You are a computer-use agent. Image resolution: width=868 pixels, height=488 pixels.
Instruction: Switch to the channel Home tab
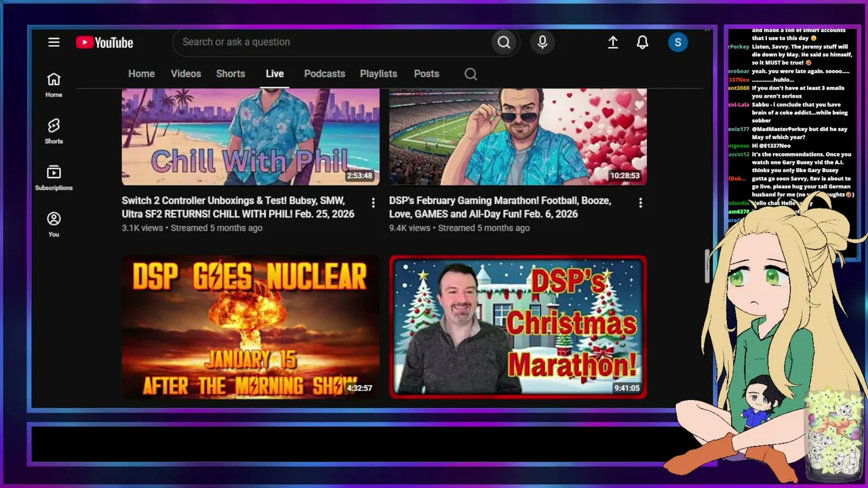coord(142,74)
